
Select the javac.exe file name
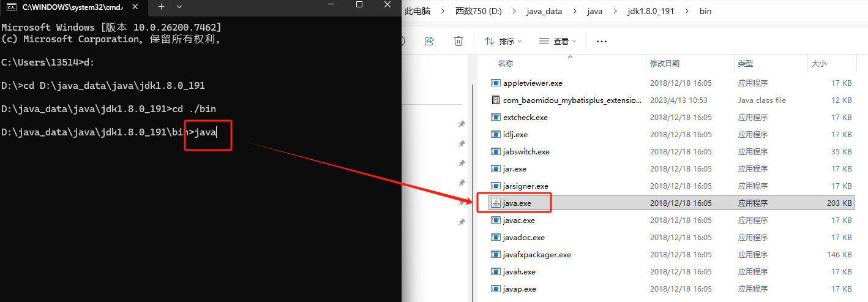[519, 220]
